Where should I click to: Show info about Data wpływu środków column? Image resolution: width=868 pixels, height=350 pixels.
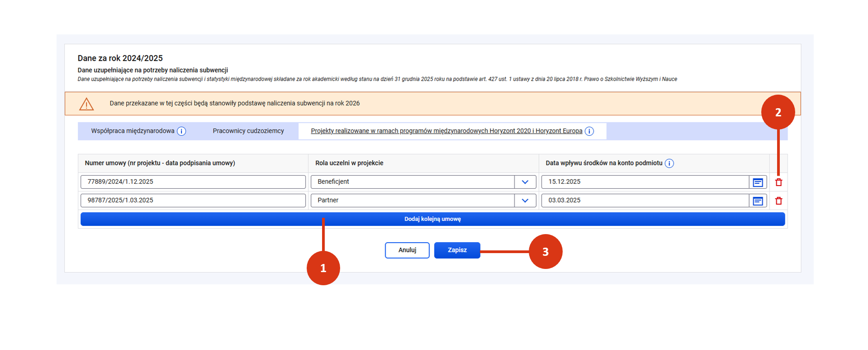pos(669,163)
